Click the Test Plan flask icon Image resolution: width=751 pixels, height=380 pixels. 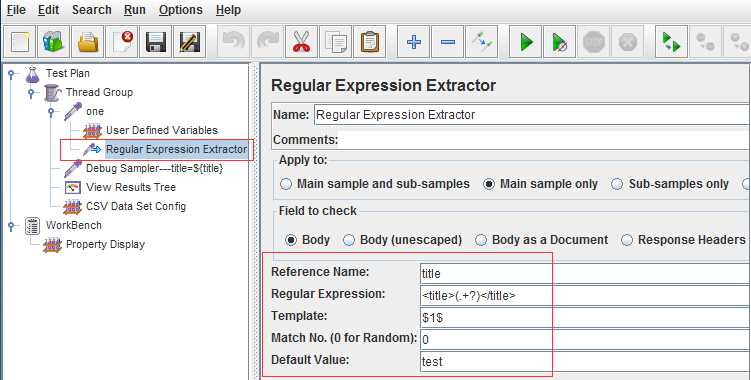coord(32,74)
